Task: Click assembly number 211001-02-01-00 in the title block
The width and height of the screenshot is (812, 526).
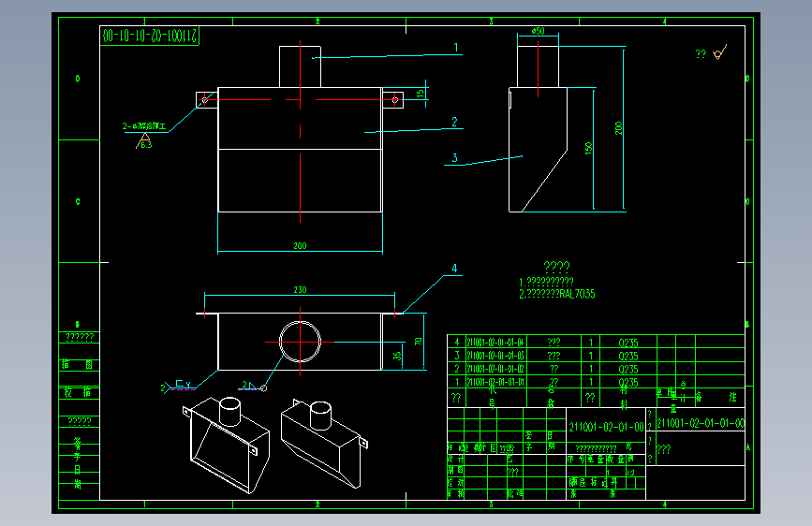Action: (x=606, y=427)
